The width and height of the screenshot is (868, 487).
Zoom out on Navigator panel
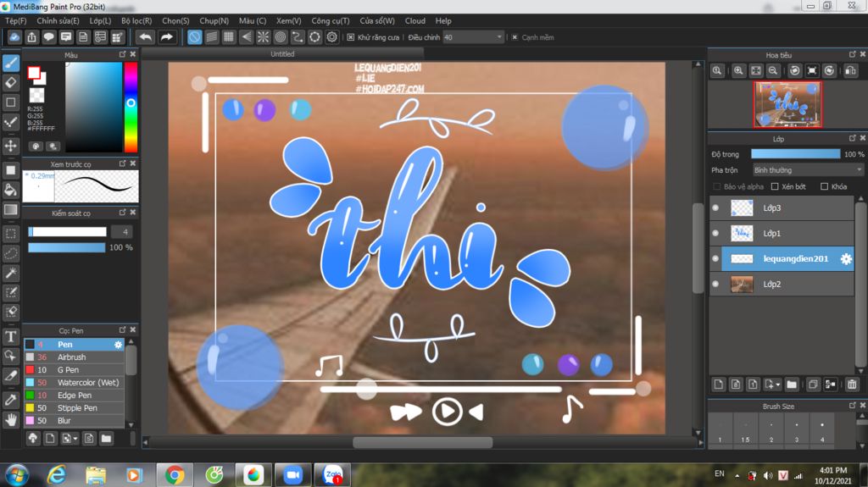[773, 71]
